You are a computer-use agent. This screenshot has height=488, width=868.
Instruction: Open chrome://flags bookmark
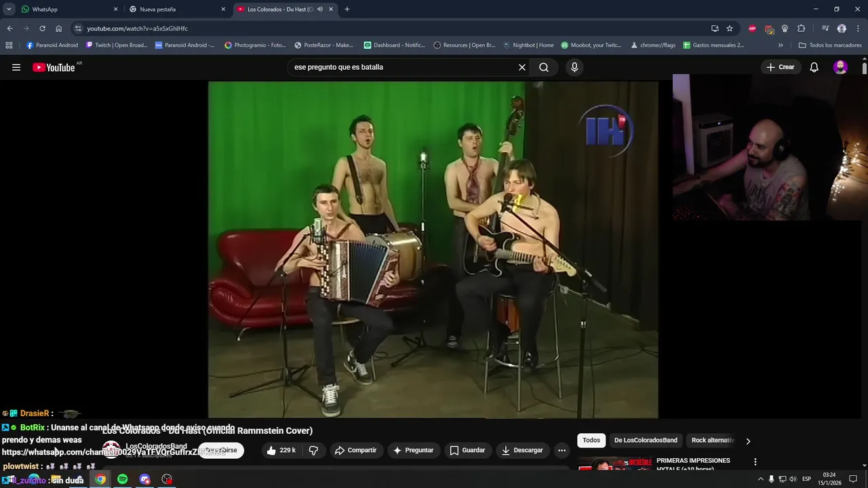(x=653, y=45)
